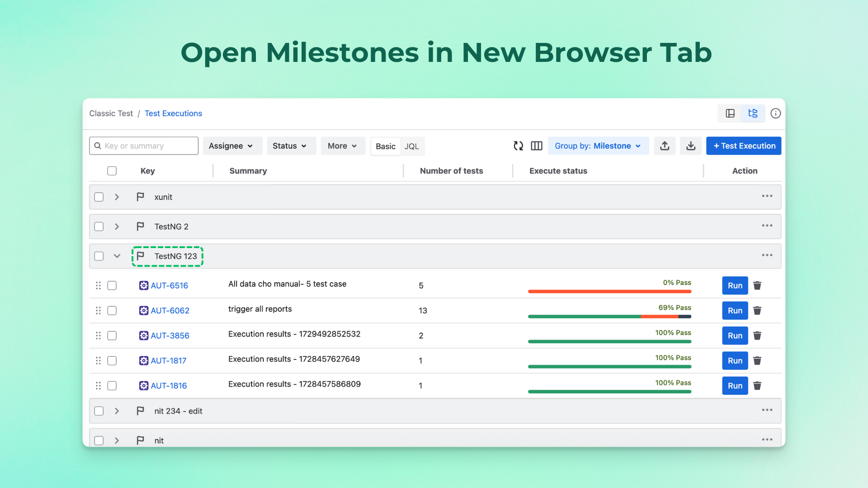Screen dimensions: 868x488
Task: Collapse the TestNG 123 milestone
Action: pyautogui.click(x=117, y=256)
